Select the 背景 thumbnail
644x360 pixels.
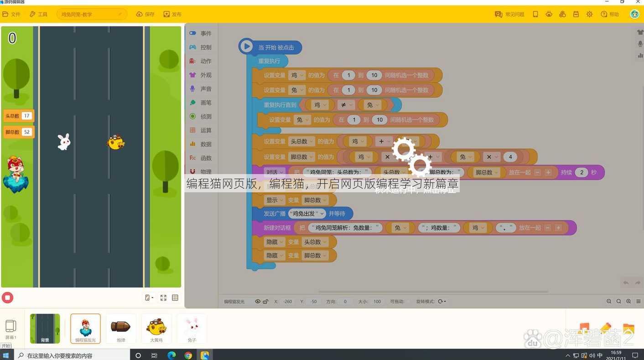click(45, 329)
